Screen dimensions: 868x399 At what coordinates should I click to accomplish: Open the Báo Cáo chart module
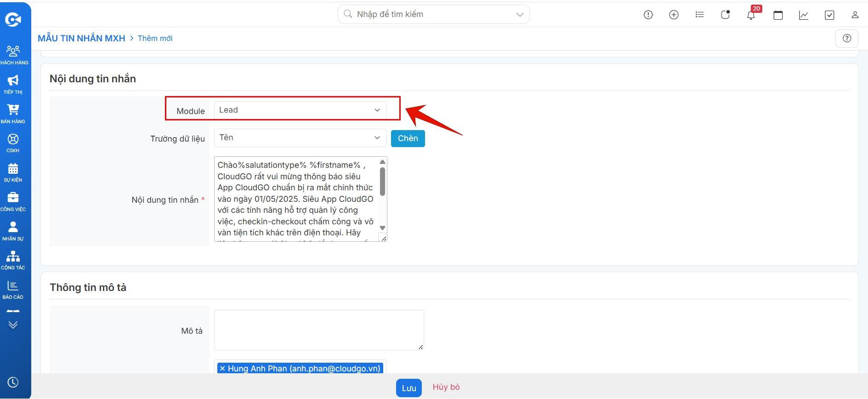13,290
